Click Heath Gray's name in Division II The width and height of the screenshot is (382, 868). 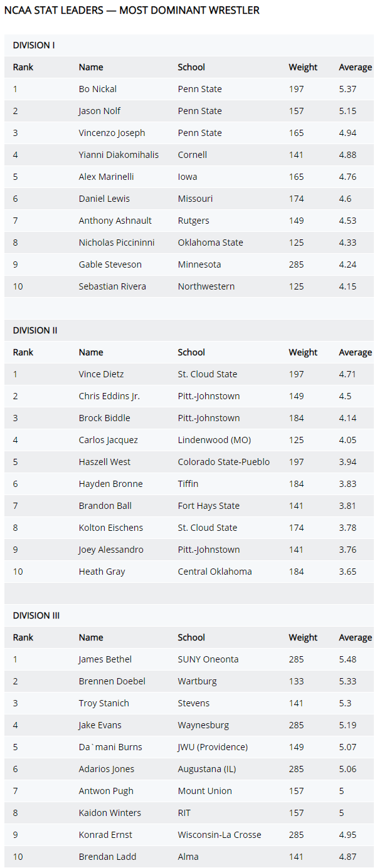coord(102,572)
